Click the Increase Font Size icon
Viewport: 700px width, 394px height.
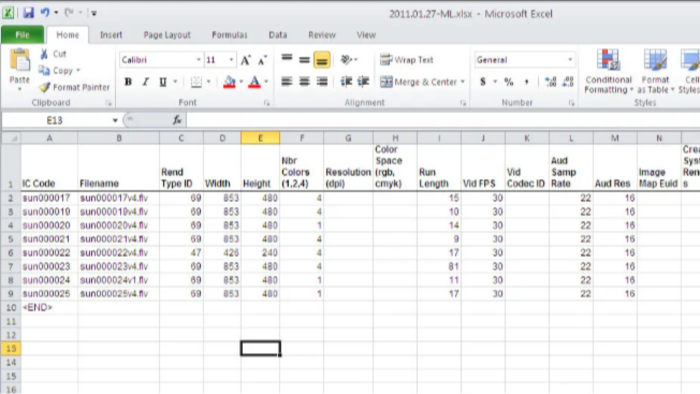click(246, 60)
